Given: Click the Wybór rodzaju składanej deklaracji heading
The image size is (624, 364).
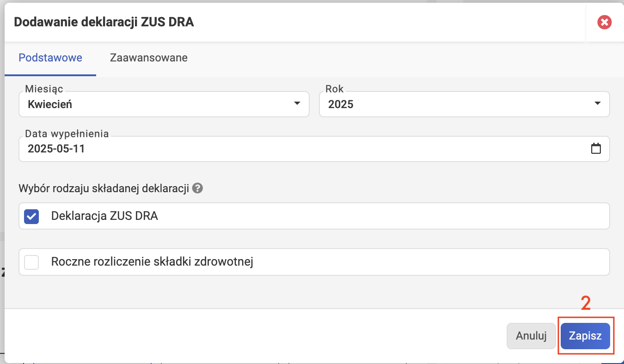Looking at the screenshot, I should coord(104,188).
